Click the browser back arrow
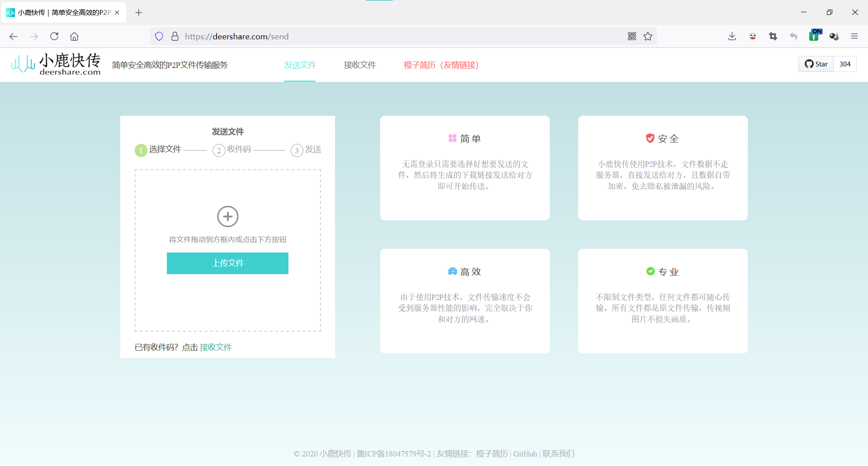This screenshot has width=868, height=466. [14, 37]
